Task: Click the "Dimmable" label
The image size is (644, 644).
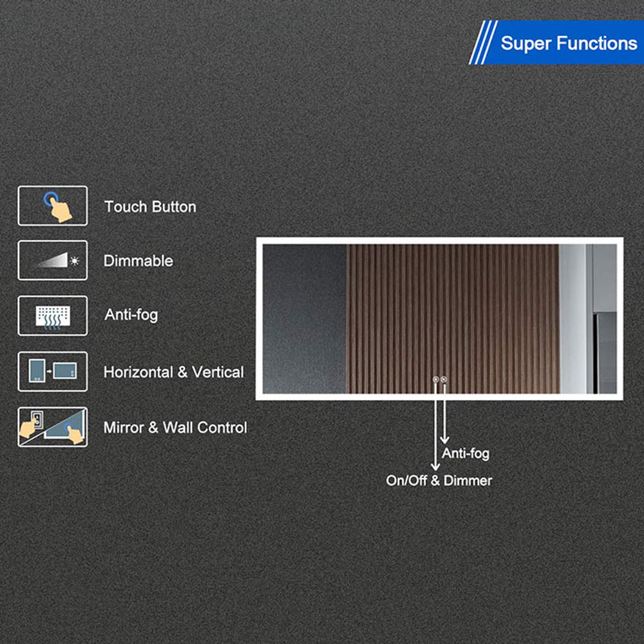Action: click(x=138, y=261)
